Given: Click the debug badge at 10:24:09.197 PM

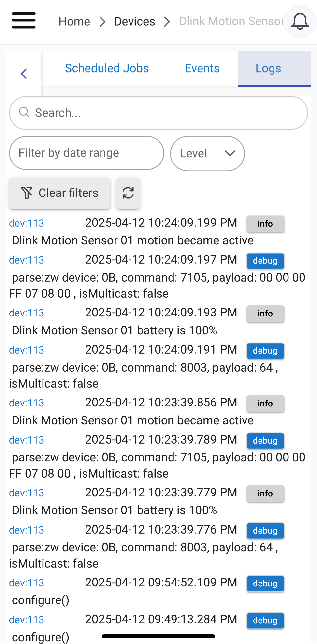Looking at the screenshot, I should pos(265,261).
